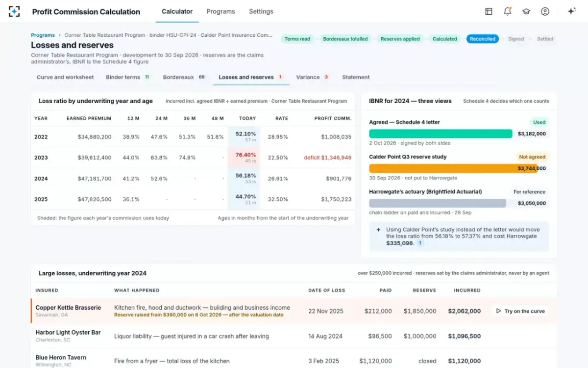Click the Calculated stage pill

(x=445, y=39)
